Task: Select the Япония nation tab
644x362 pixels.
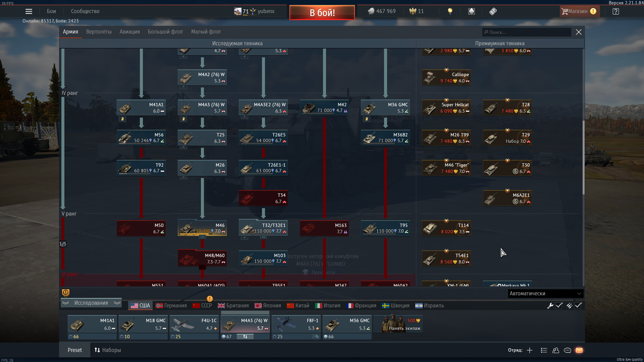Action: click(x=268, y=306)
